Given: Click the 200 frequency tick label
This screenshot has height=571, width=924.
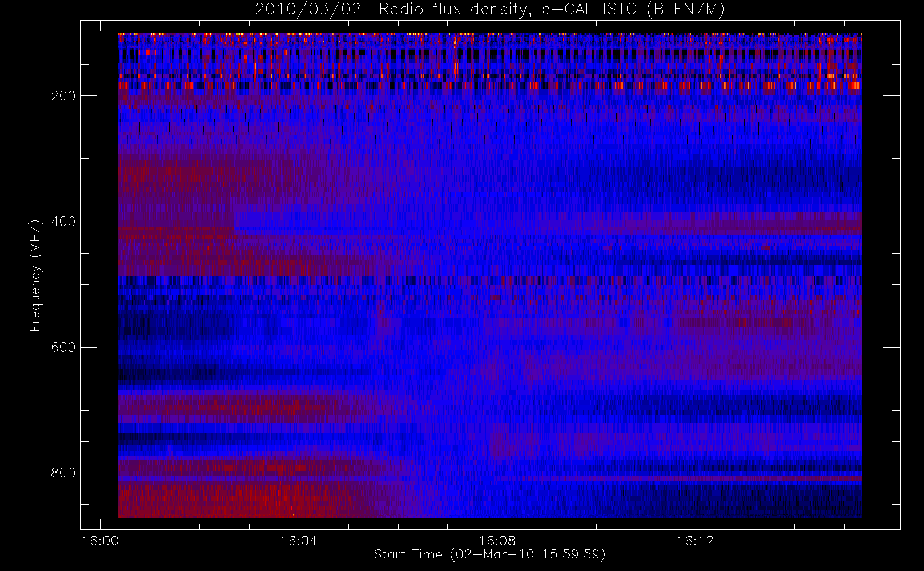Looking at the screenshot, I should 63,96.
